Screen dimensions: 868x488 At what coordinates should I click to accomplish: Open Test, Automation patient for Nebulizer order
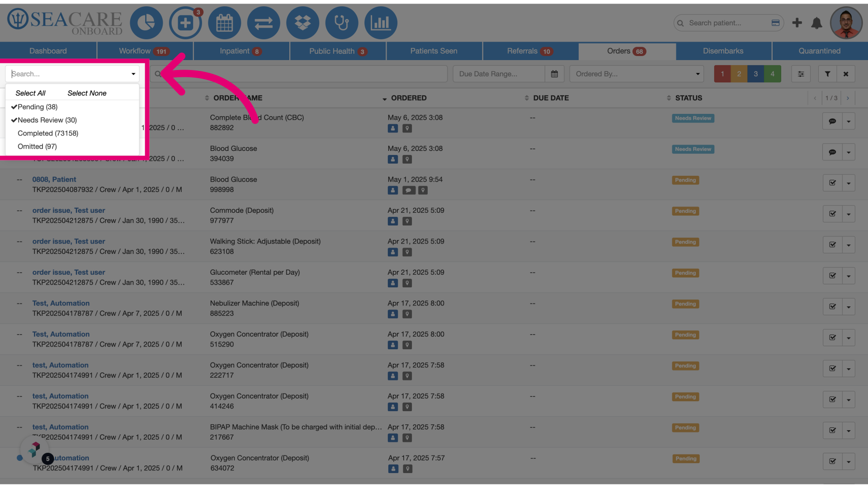click(61, 303)
